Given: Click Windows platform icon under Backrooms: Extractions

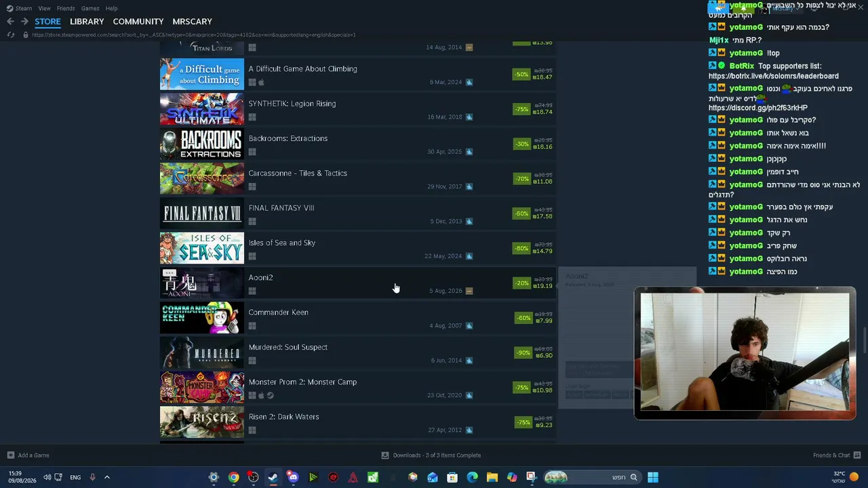Looking at the screenshot, I should [252, 152].
